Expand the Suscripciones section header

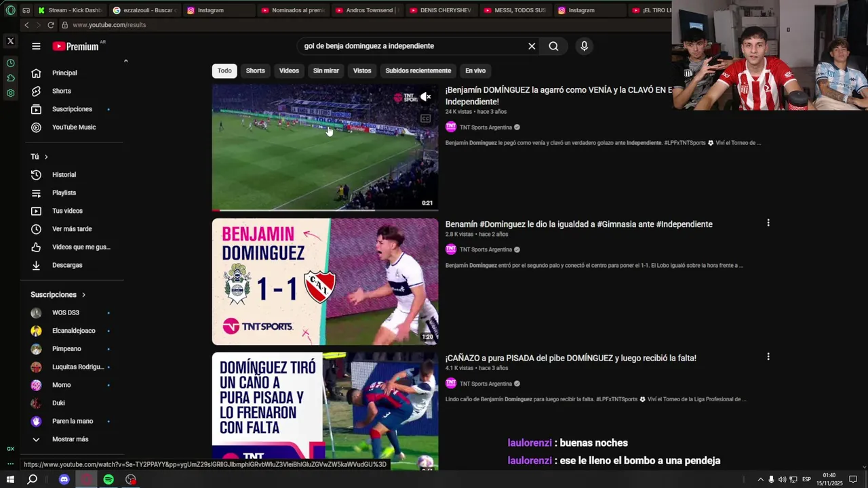click(x=58, y=295)
